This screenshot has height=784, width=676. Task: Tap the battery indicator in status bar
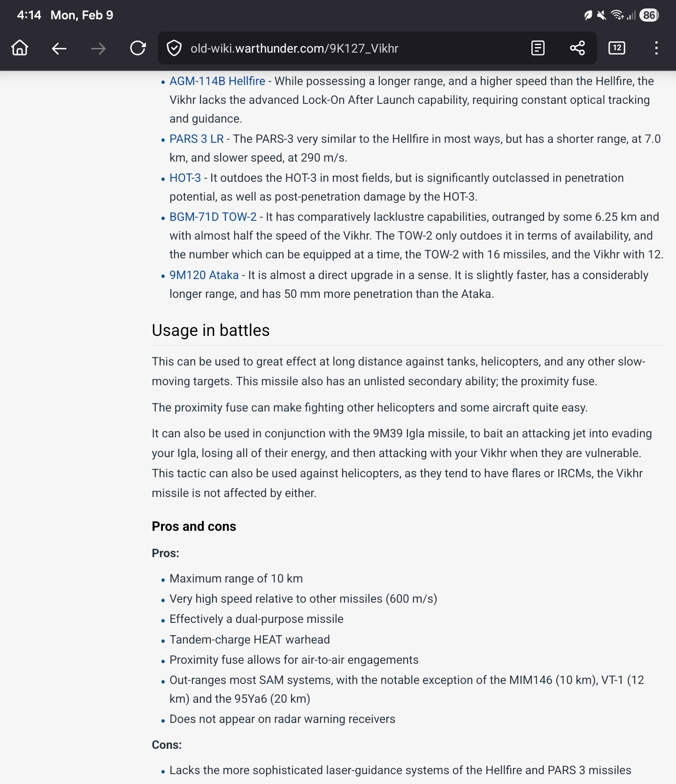[x=649, y=15]
